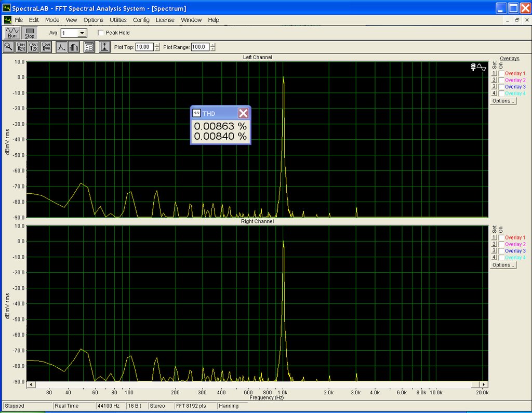This screenshot has width=532, height=413.
Task: Start the analyzer with the Run button
Action: tap(12, 33)
